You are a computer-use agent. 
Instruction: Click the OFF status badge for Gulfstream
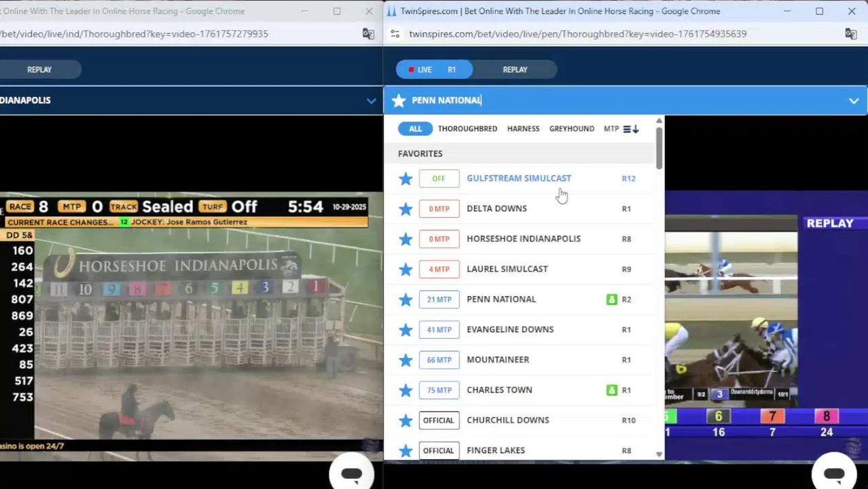tap(439, 179)
